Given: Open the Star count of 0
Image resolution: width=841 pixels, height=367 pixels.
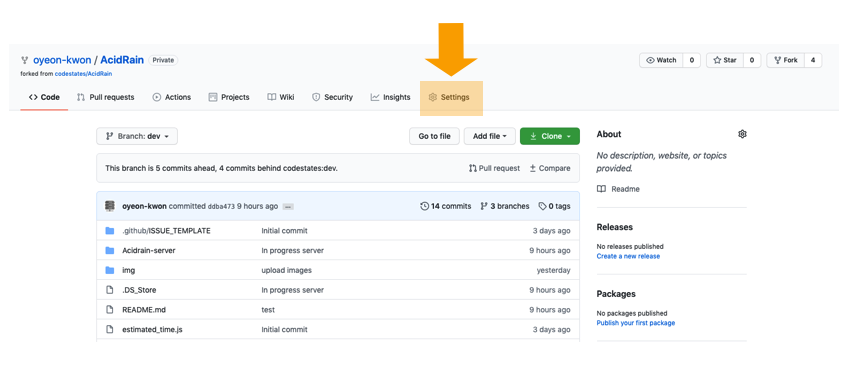Looking at the screenshot, I should point(752,60).
